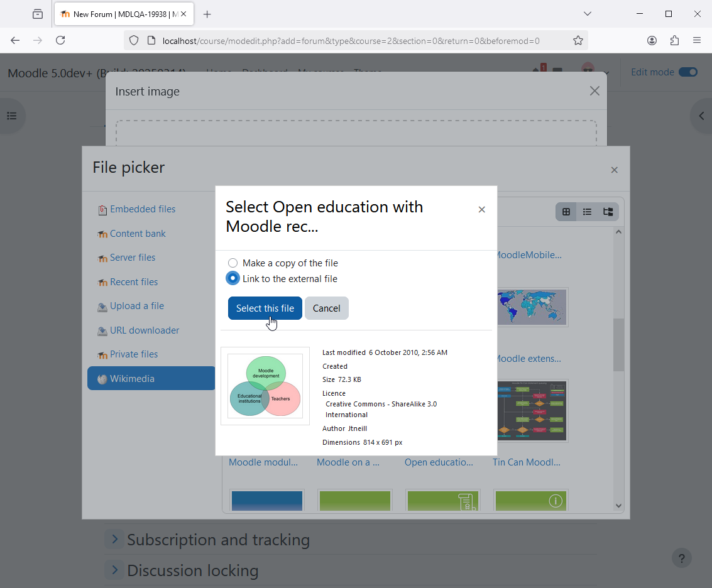
Task: Open Private files repository
Action: click(134, 354)
